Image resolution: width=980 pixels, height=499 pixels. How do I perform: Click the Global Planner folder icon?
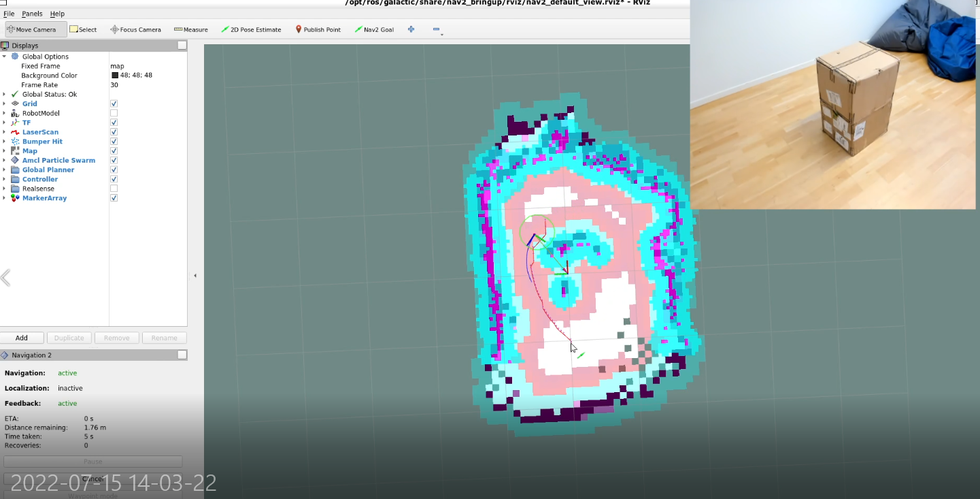pos(15,170)
